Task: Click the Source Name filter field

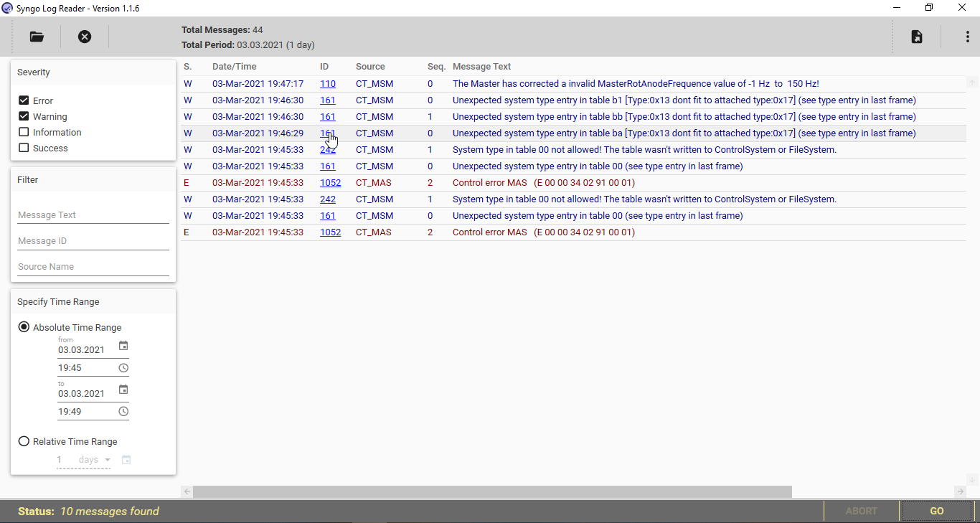Action: [x=93, y=267]
